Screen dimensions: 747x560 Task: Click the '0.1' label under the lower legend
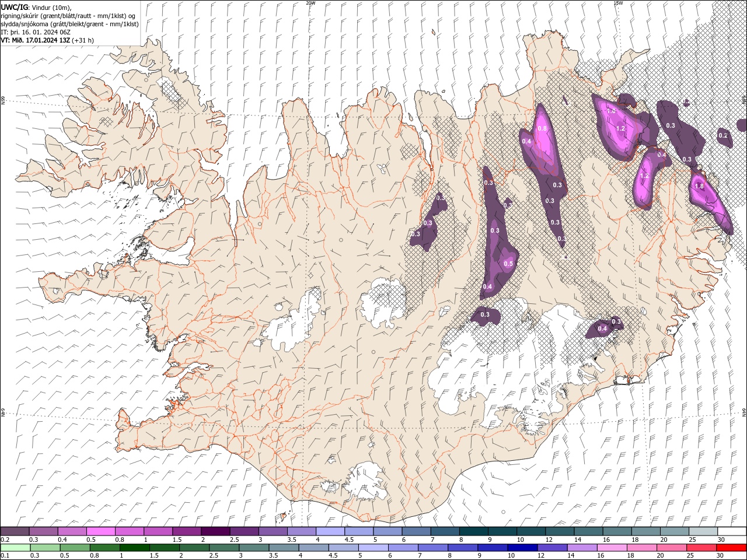coord(5,556)
